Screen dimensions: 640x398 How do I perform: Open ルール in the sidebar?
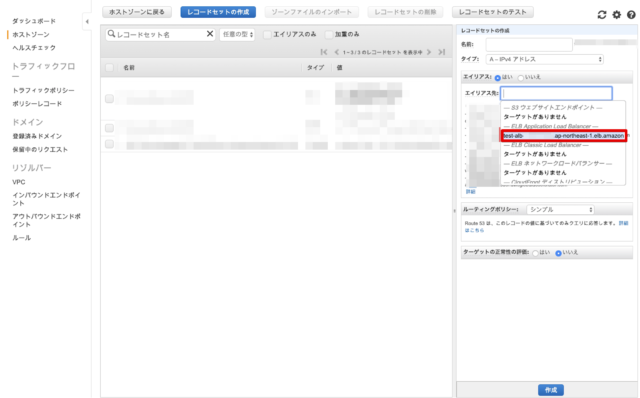coord(21,238)
